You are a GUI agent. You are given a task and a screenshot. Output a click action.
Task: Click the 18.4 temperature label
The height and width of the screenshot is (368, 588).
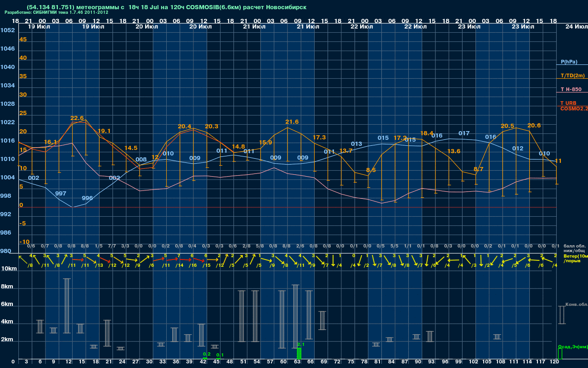[x=427, y=133]
